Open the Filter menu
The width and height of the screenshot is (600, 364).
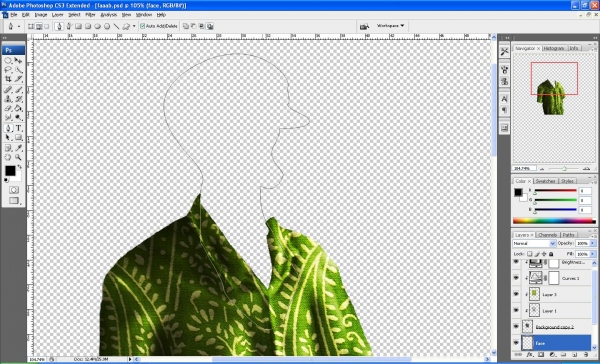(90, 15)
